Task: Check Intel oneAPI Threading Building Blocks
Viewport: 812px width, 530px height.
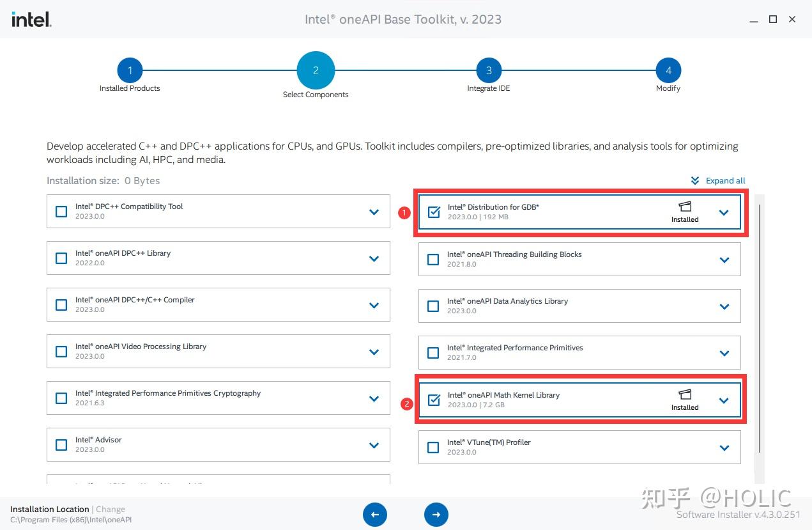Action: point(433,260)
